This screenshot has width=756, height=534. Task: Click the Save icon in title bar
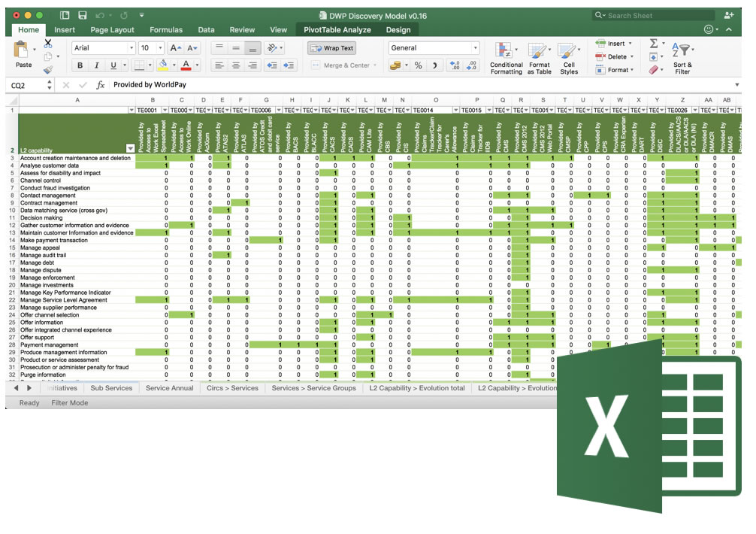pos(82,15)
